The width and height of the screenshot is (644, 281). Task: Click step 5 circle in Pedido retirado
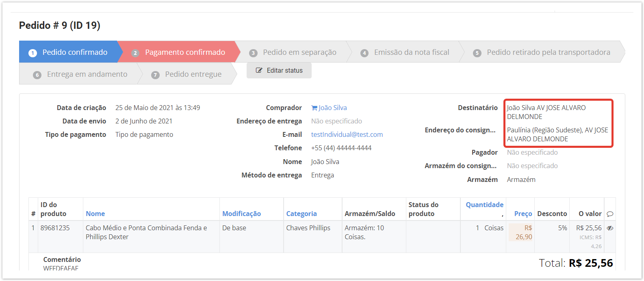pyautogui.click(x=477, y=53)
